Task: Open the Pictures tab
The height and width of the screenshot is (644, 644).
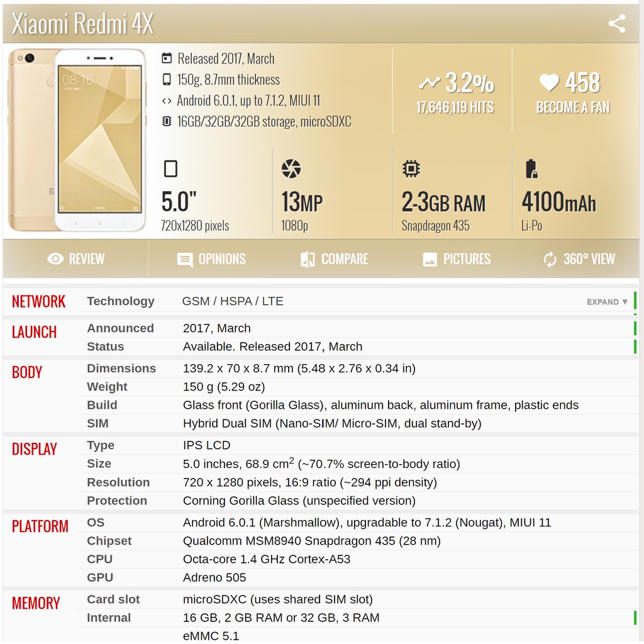Action: click(x=457, y=259)
